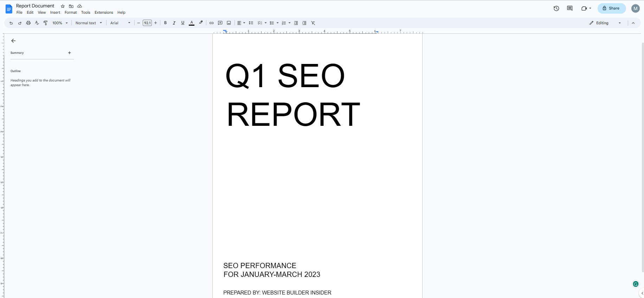
Task: Open the View menu
Action: pos(42,12)
